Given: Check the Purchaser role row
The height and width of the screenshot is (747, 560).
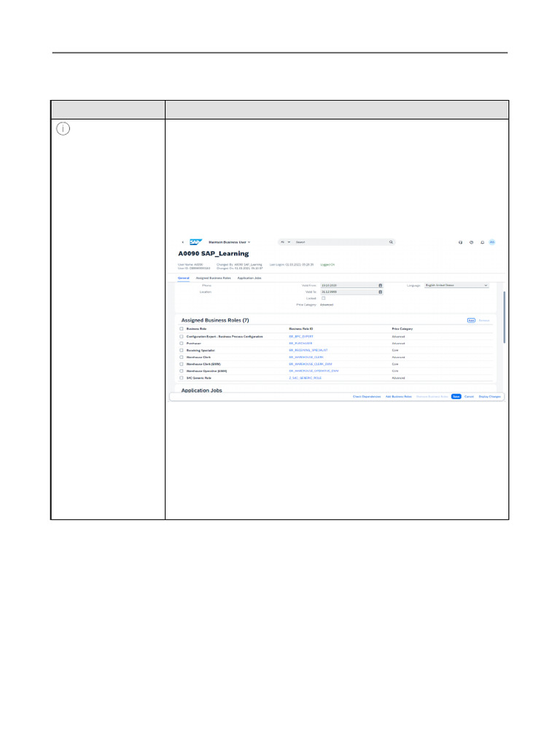Looking at the screenshot, I should tap(182, 343).
